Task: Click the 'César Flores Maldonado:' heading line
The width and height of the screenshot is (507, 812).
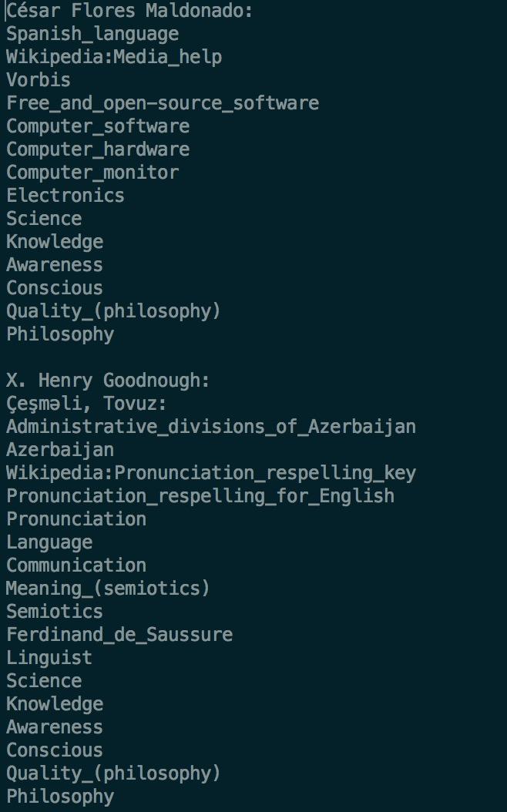Action: pos(129,11)
